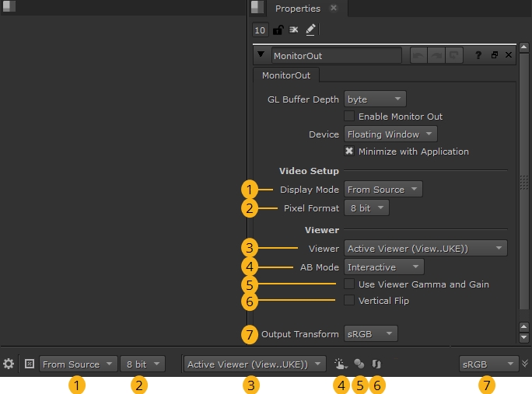Enable the Monitor Out checkbox
The image size is (532, 394).
(349, 117)
